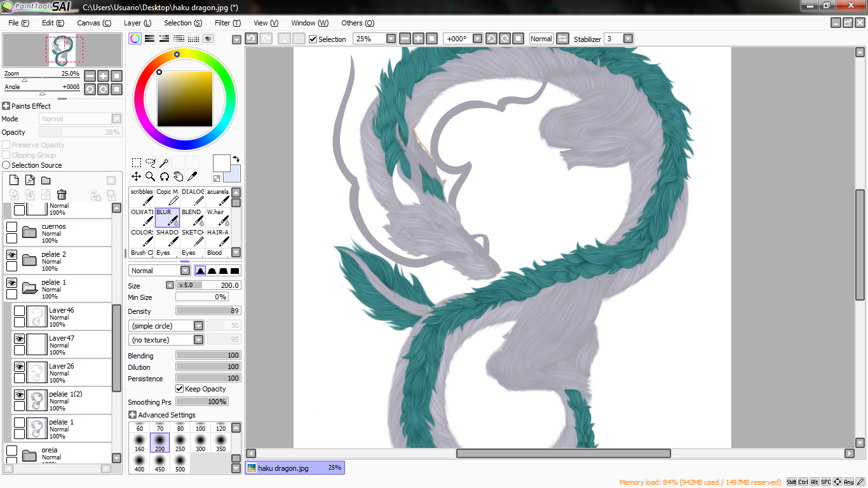
Task: Open the Layer menu
Action: pos(137,23)
